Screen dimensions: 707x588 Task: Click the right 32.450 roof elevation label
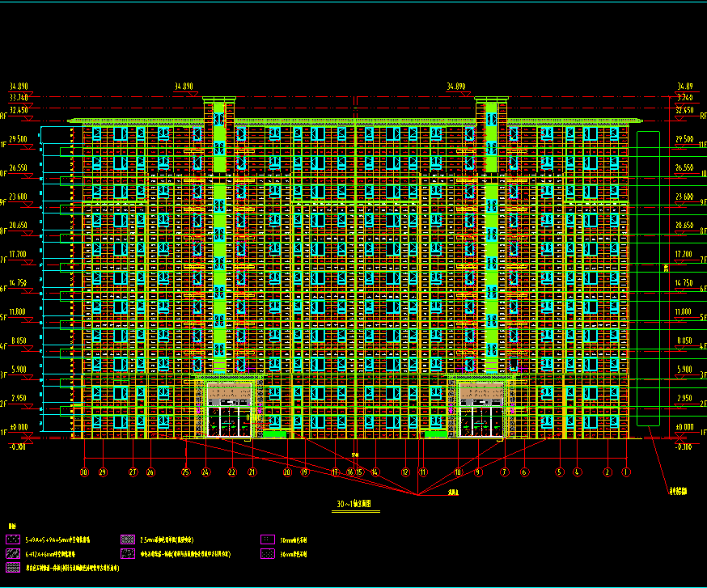coord(684,109)
